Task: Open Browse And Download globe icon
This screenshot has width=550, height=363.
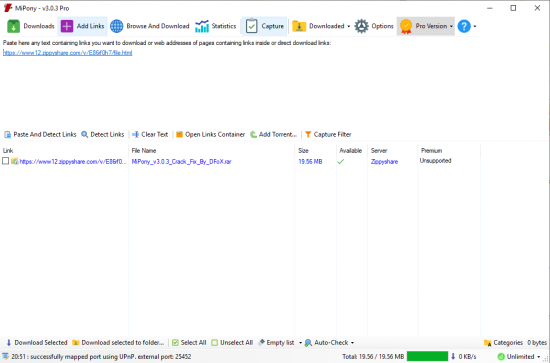Action: click(x=116, y=26)
